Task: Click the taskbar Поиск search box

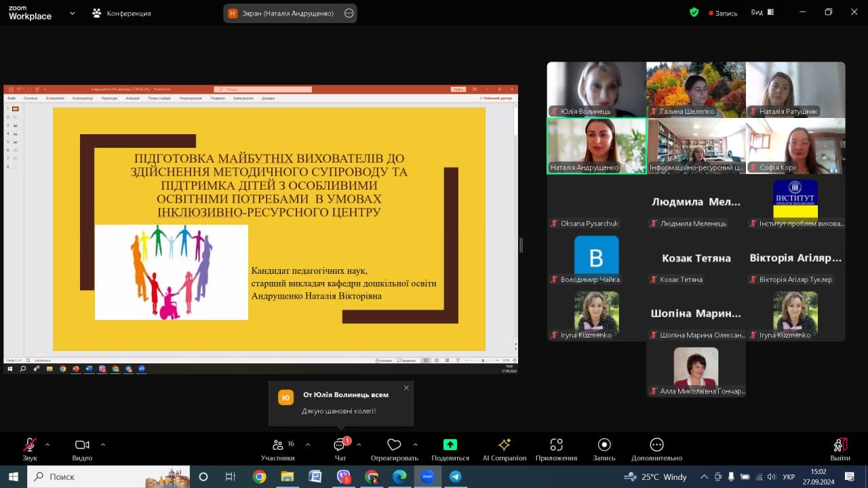Action: 109,476
